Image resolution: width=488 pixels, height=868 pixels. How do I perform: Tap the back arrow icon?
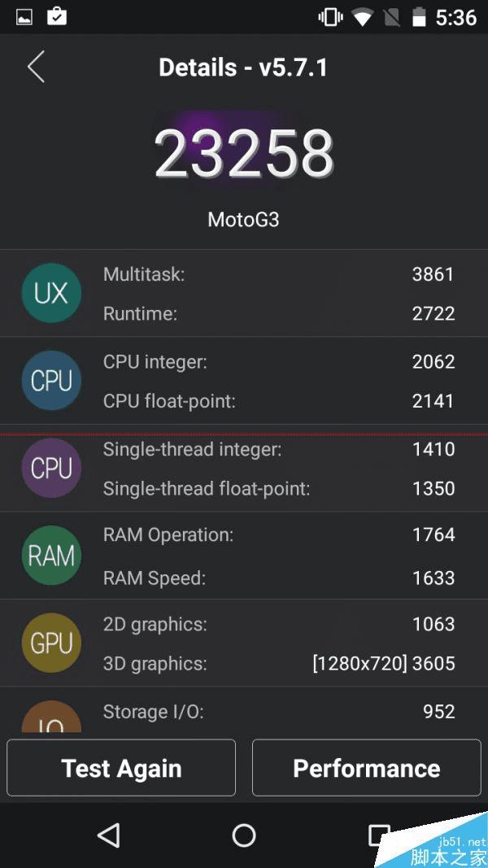tap(36, 67)
